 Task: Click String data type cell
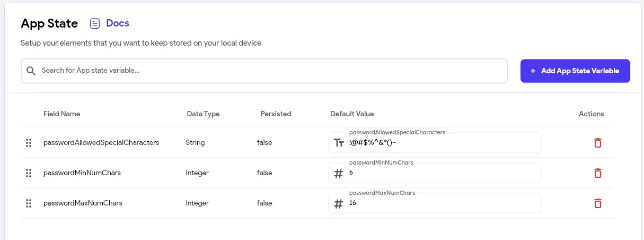195,143
